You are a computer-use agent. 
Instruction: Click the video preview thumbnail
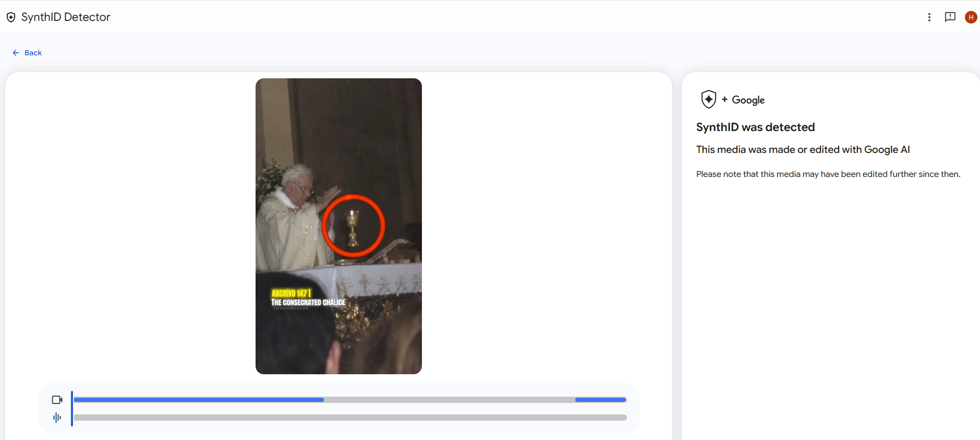coord(338,226)
